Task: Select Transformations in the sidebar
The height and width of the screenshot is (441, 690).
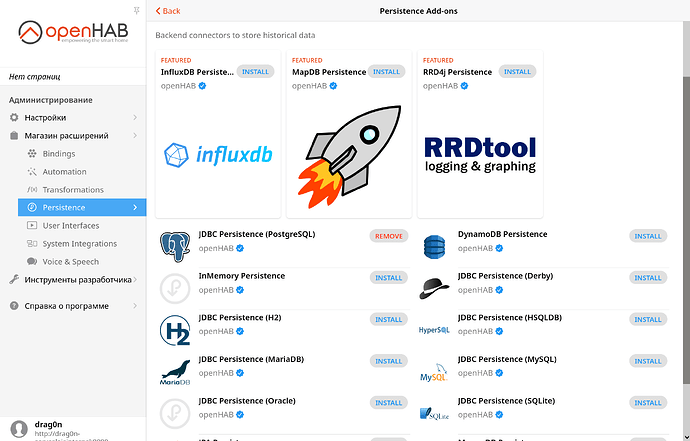Action: pyautogui.click(x=82, y=190)
